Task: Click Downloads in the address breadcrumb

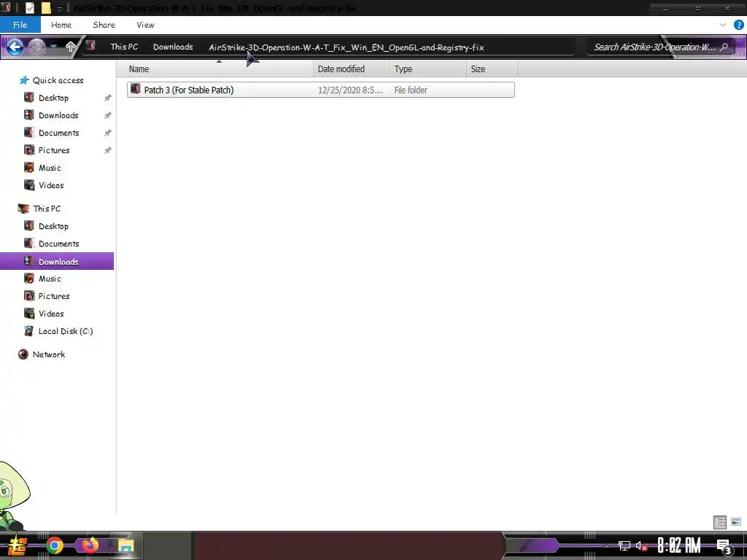Action: [173, 47]
